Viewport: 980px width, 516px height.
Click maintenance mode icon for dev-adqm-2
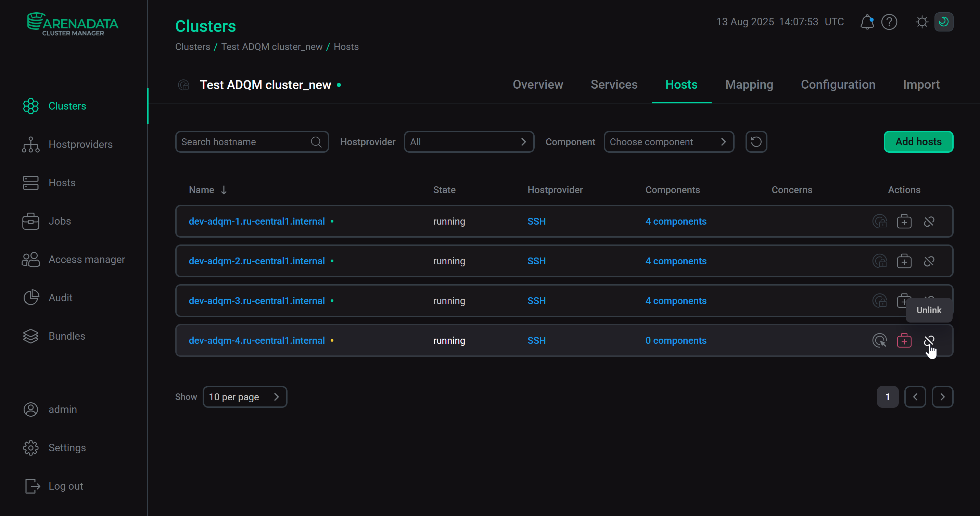[904, 261]
